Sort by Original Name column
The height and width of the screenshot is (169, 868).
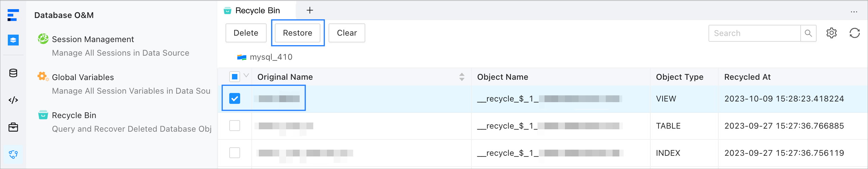462,77
